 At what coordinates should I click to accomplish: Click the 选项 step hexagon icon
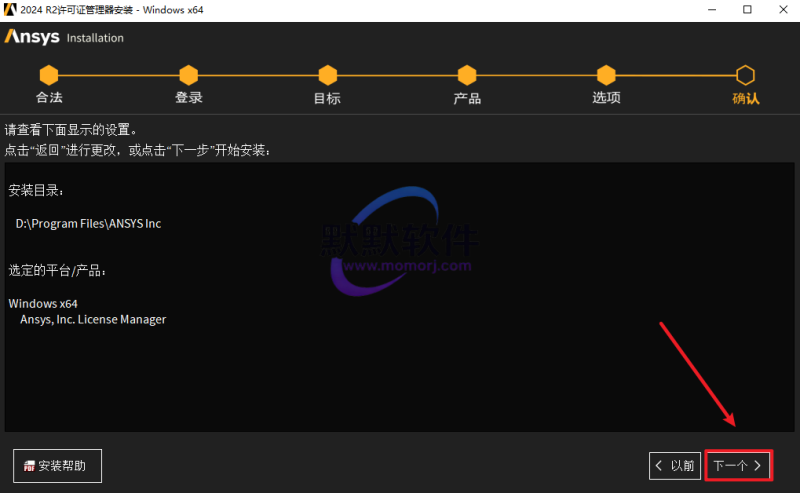point(606,75)
